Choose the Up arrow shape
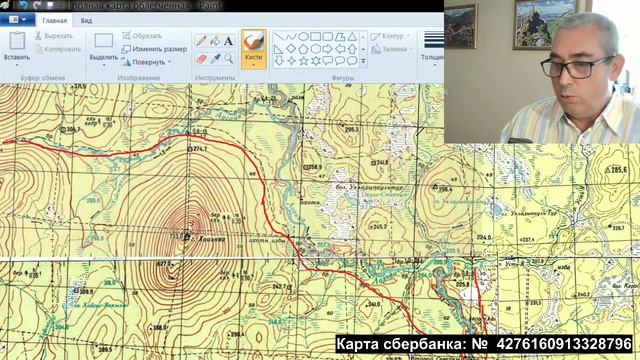 (352, 49)
